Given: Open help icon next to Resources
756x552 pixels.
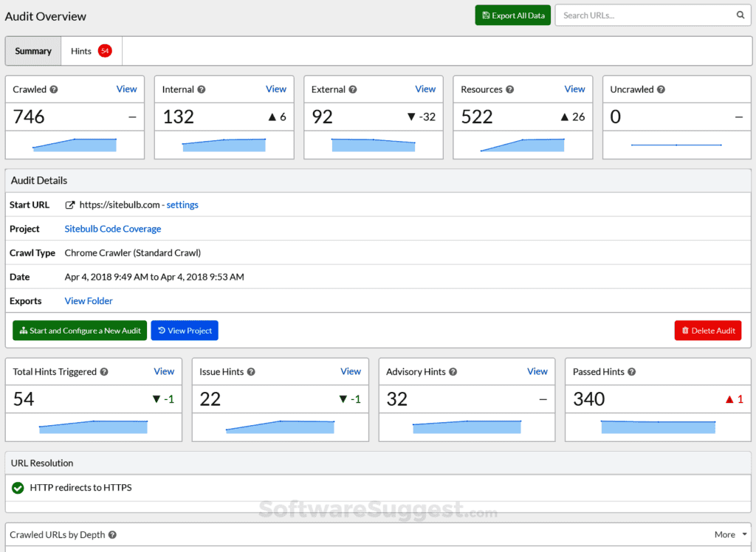Looking at the screenshot, I should point(510,89).
